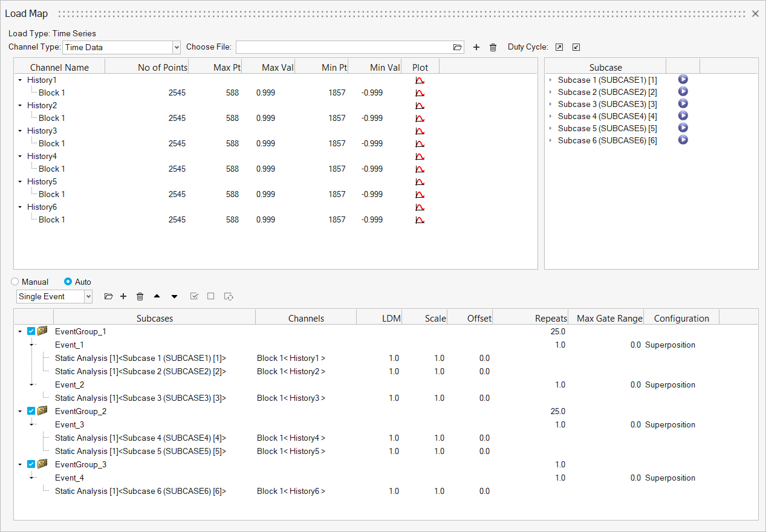Viewport: 766px width, 532px height.
Task: Move event up with the up arrow
Action: (157, 296)
